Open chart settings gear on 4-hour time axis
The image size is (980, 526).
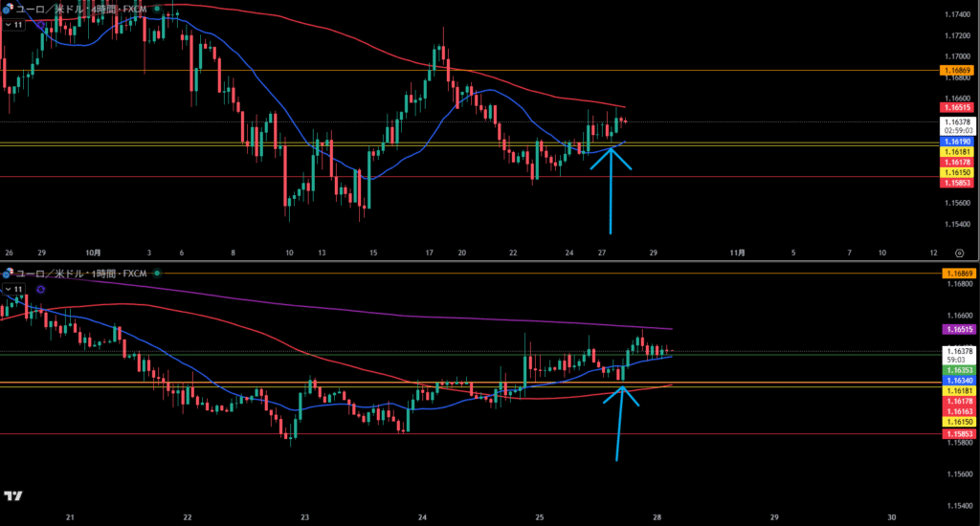point(959,252)
